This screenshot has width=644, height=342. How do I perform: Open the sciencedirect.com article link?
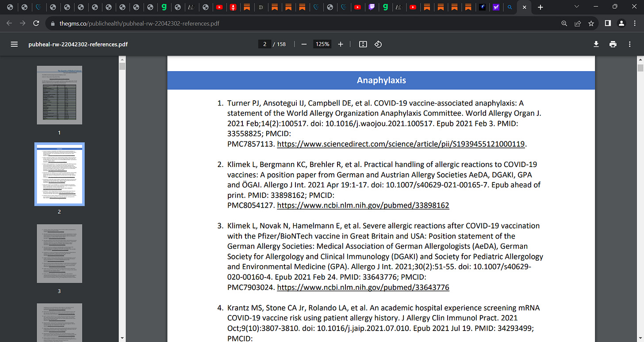[x=402, y=144]
